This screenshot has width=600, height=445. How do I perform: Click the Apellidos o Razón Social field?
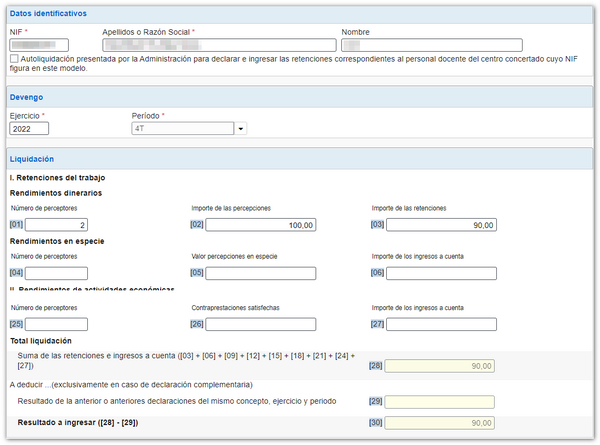click(x=219, y=45)
